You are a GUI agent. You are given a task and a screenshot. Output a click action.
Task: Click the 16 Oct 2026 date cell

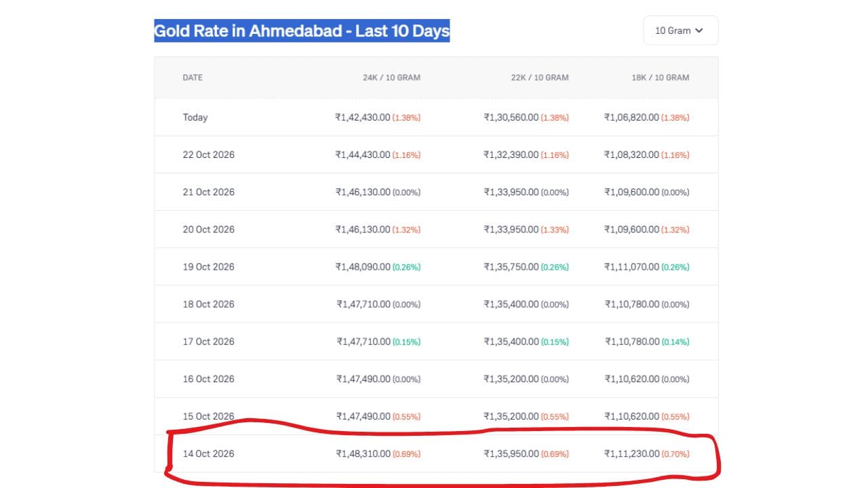209,379
